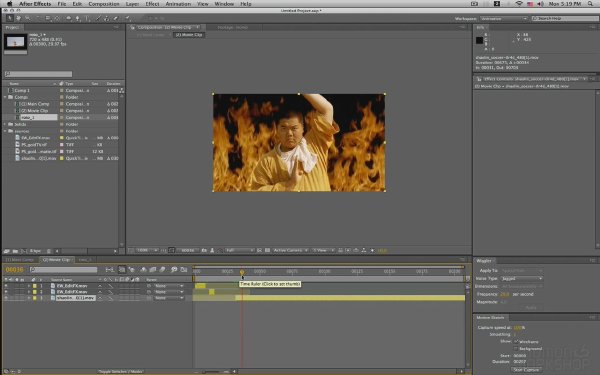Open the composition mini-flowchart in timeline
Image resolution: width=600 pixels, height=375 pixels.
(109, 270)
